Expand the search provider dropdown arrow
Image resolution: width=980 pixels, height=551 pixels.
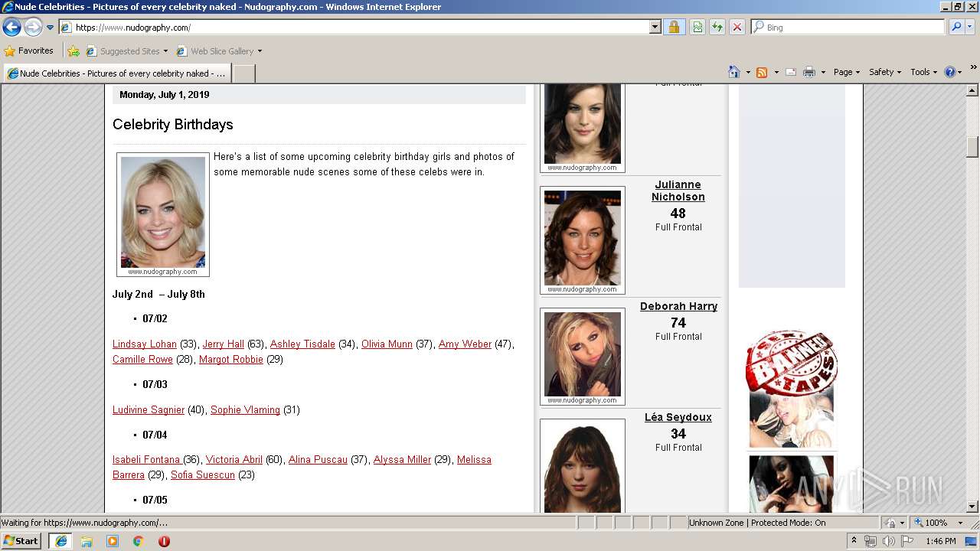[x=970, y=27]
